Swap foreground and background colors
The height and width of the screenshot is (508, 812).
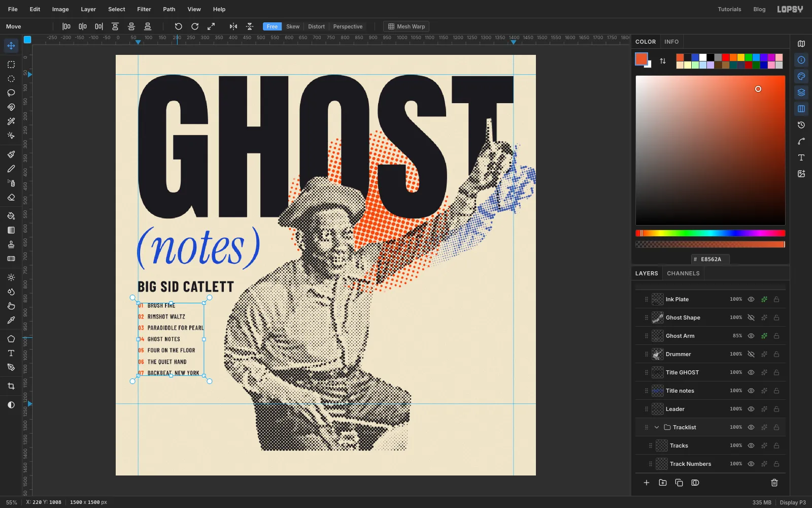(x=663, y=61)
